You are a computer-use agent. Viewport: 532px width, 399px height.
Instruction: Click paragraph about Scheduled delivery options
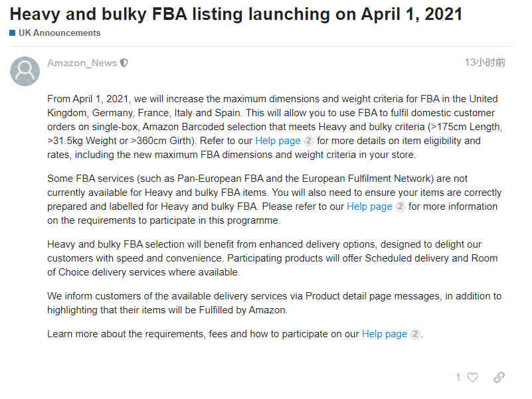[272, 258]
